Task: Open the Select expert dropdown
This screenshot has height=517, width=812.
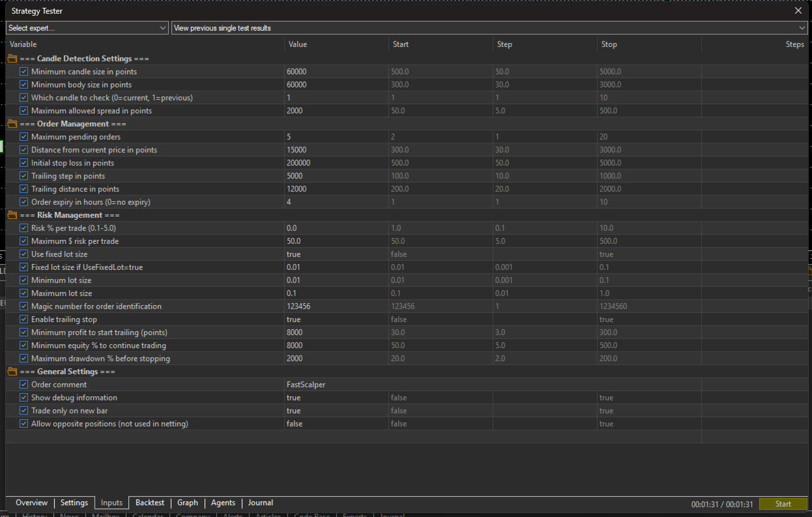Action: coord(87,28)
